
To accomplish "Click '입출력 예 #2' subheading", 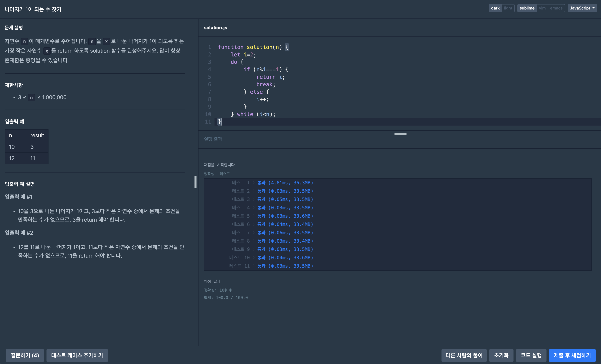I will pyautogui.click(x=19, y=233).
